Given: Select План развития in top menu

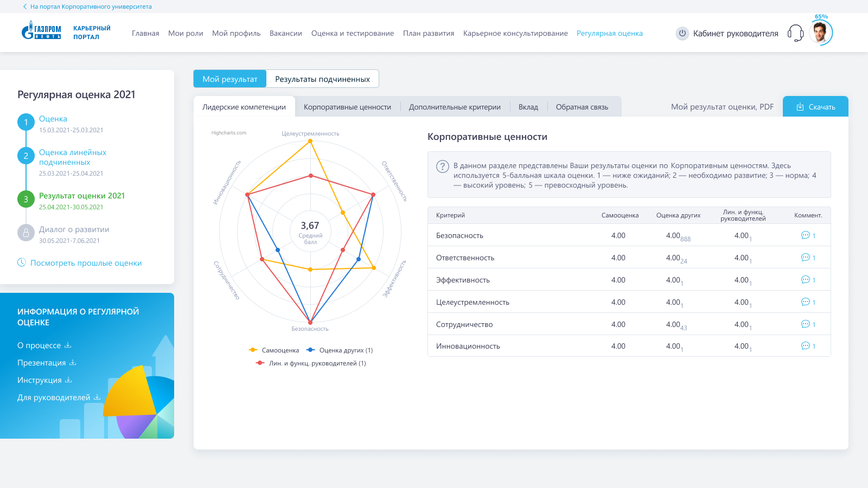Looking at the screenshot, I should click(x=428, y=34).
